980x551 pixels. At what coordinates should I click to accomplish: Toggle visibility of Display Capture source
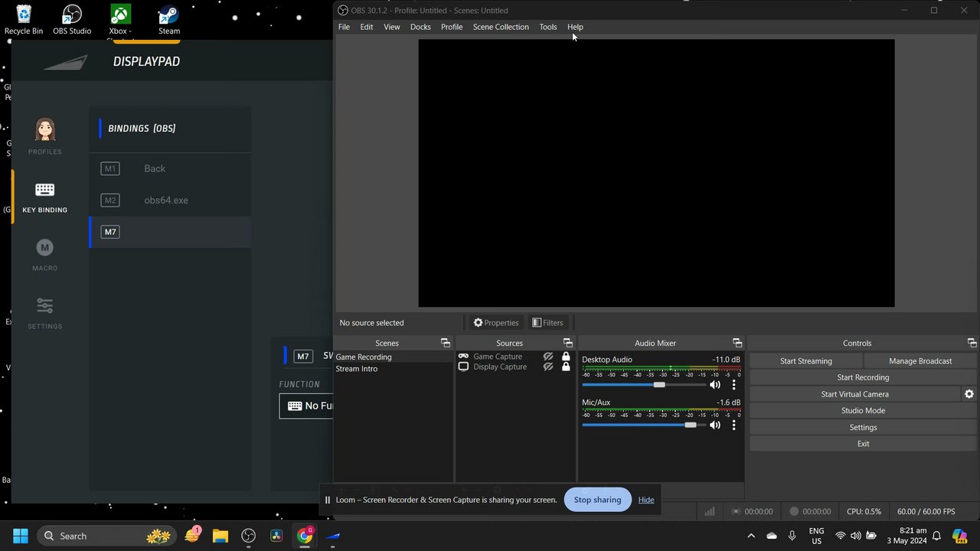548,367
